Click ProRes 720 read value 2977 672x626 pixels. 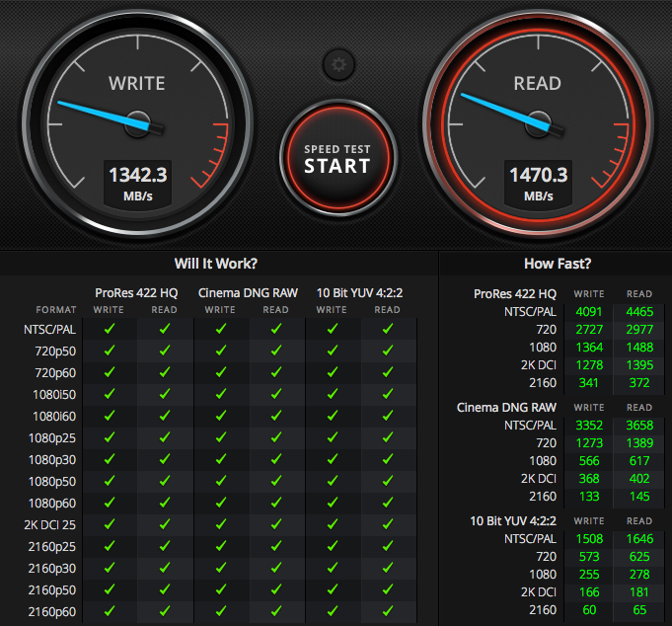[x=639, y=330]
